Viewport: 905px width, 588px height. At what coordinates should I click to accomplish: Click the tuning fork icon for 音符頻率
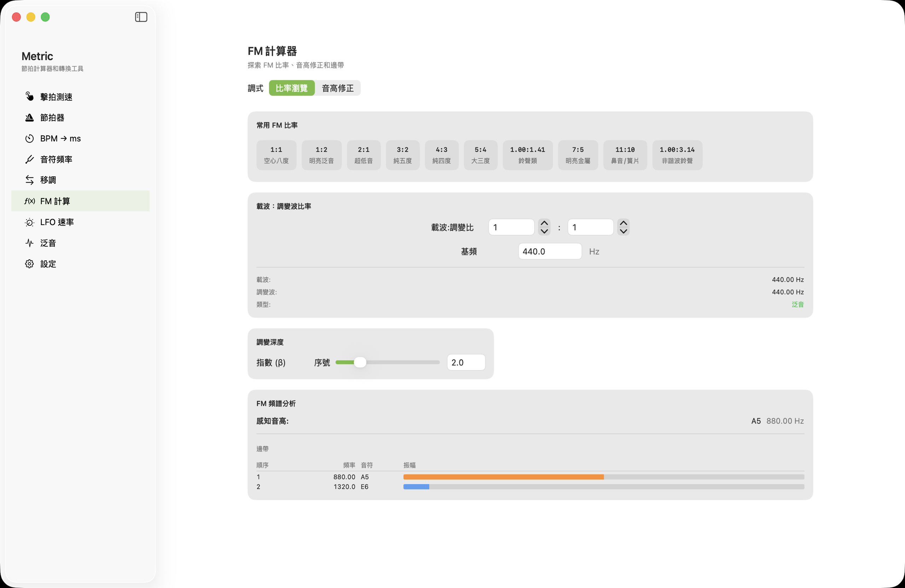pos(29,159)
